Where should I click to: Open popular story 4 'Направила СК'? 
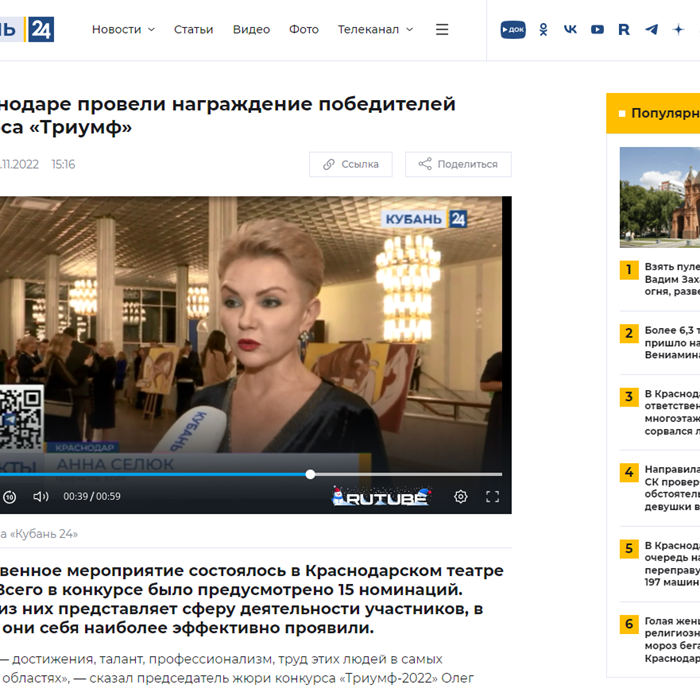coord(660,488)
